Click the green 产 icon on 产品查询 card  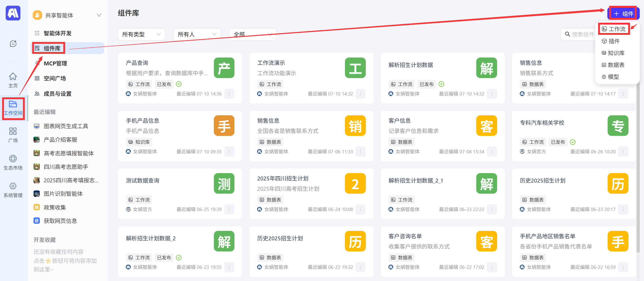coord(224,68)
